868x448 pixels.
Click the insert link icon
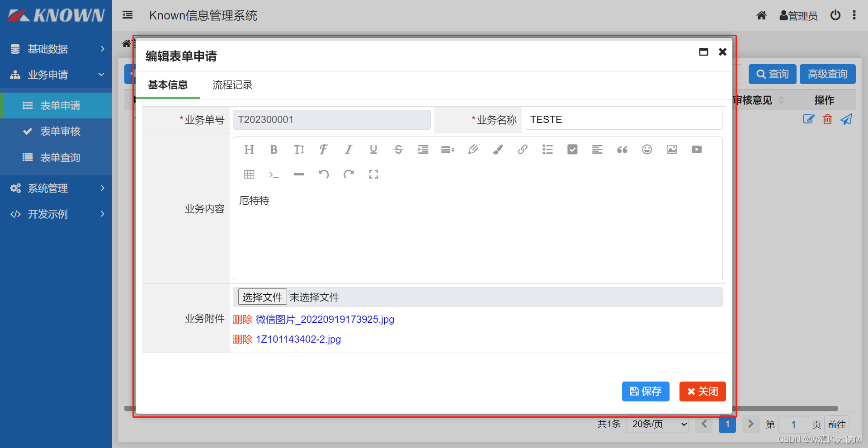[x=523, y=150]
